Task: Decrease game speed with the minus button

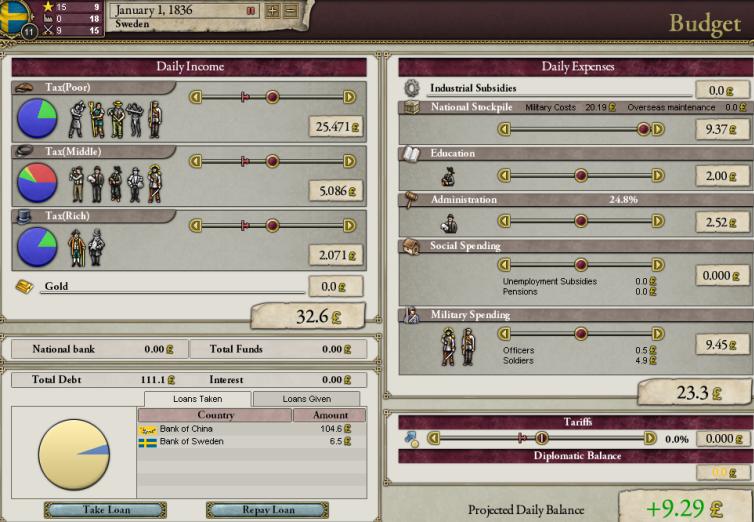Action: coord(290,11)
